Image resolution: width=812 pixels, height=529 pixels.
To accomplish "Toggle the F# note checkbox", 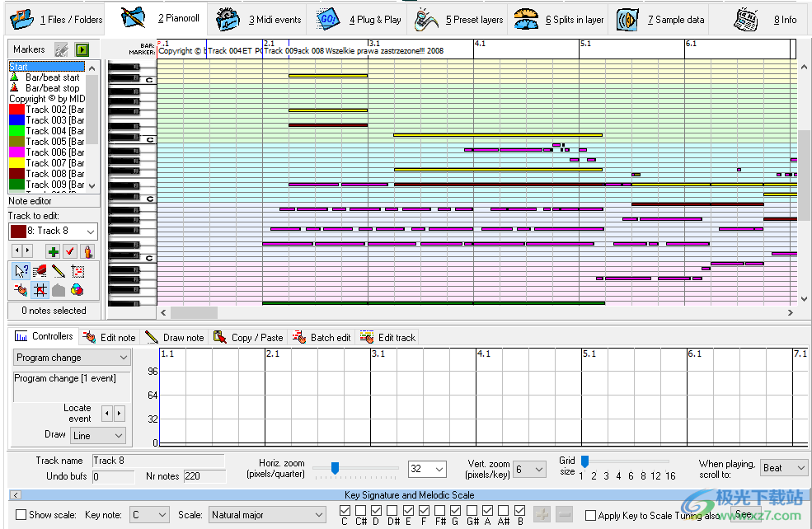I will (439, 511).
